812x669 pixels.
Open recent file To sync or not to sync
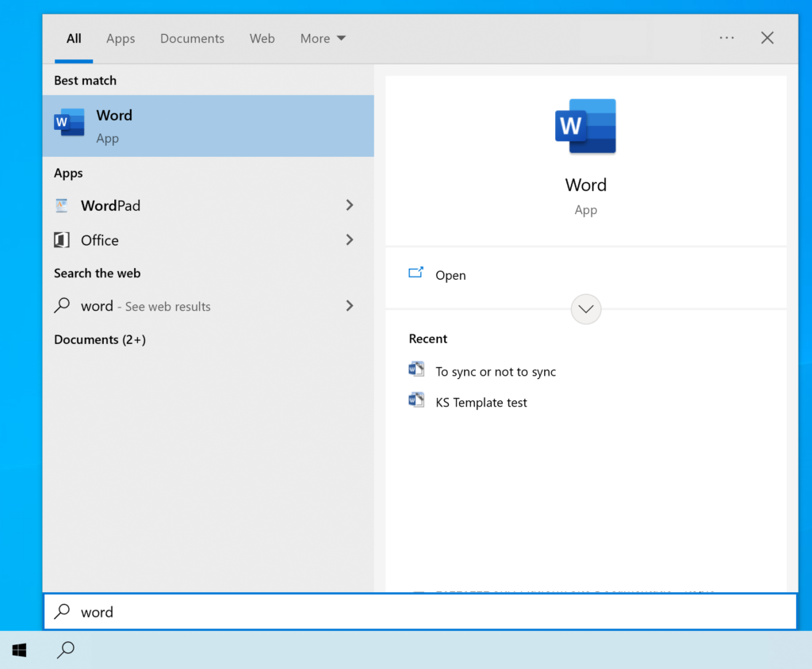click(495, 372)
